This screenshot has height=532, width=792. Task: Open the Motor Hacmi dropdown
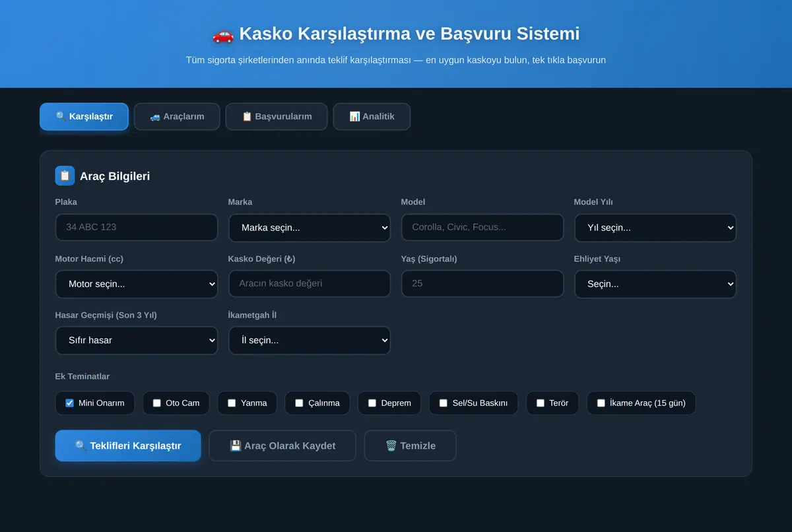pos(137,284)
